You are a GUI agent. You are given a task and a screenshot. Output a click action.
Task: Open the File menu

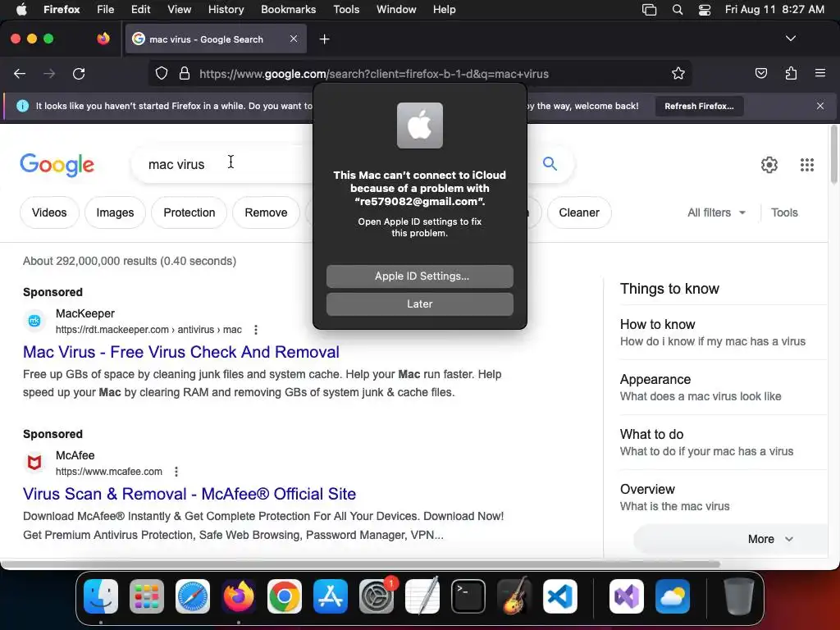coord(105,9)
